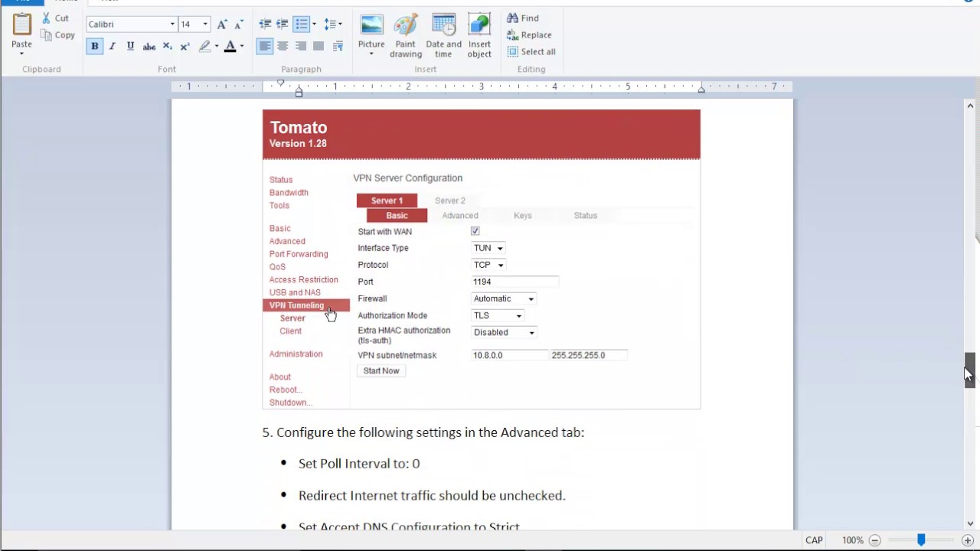Click the Interface Type TUN dropdown

[488, 248]
